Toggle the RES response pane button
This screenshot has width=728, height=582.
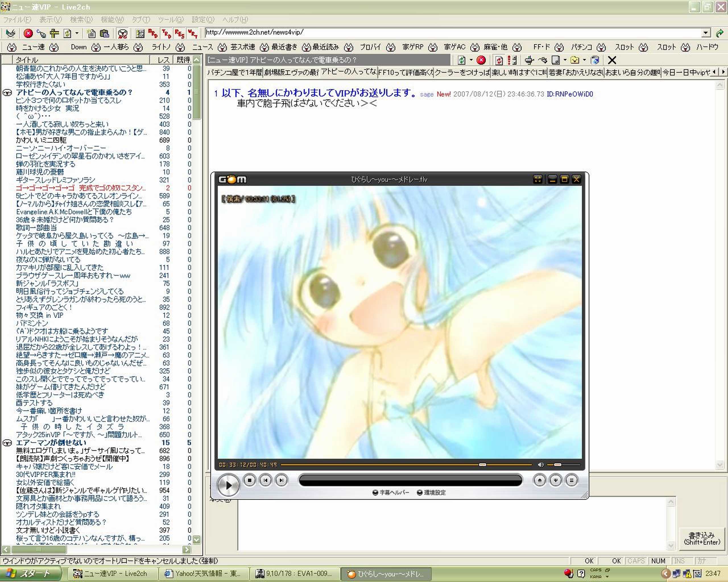pyautogui.click(x=179, y=33)
